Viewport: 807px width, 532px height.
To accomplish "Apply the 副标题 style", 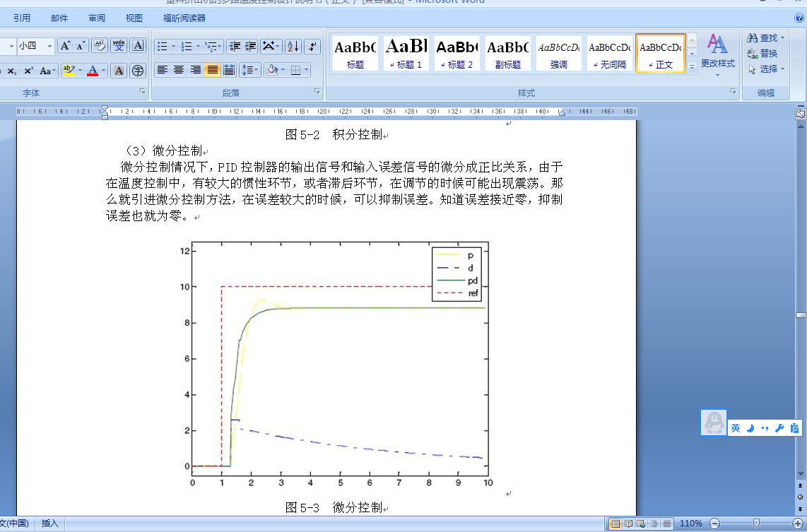I will click(507, 54).
